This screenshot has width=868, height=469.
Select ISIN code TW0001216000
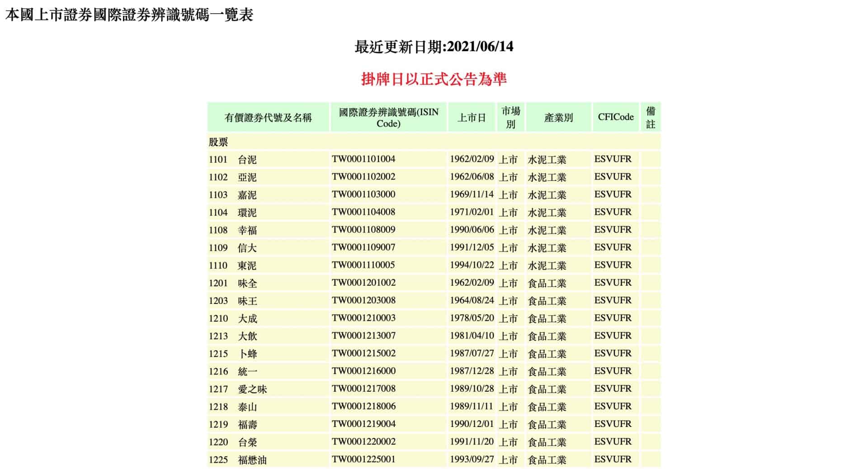click(389, 371)
